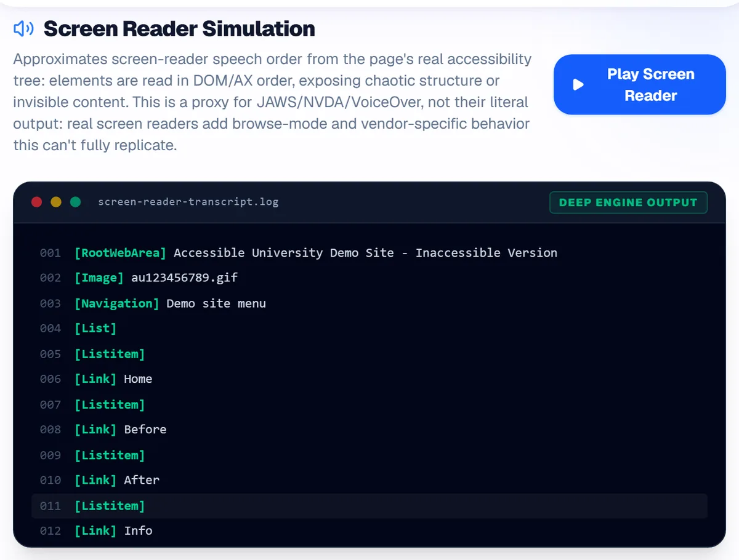Select line 005 Listitem entry
This screenshot has width=739, height=560.
(x=369, y=354)
